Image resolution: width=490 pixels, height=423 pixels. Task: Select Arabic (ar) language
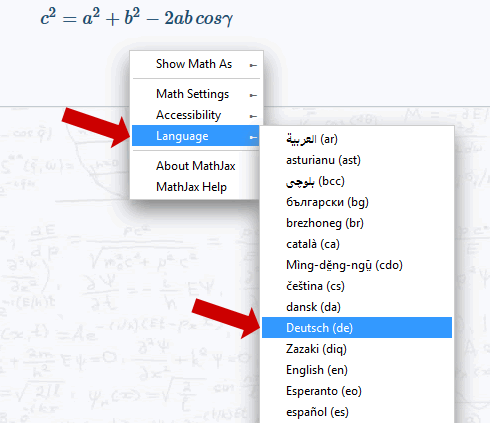pyautogui.click(x=357, y=139)
